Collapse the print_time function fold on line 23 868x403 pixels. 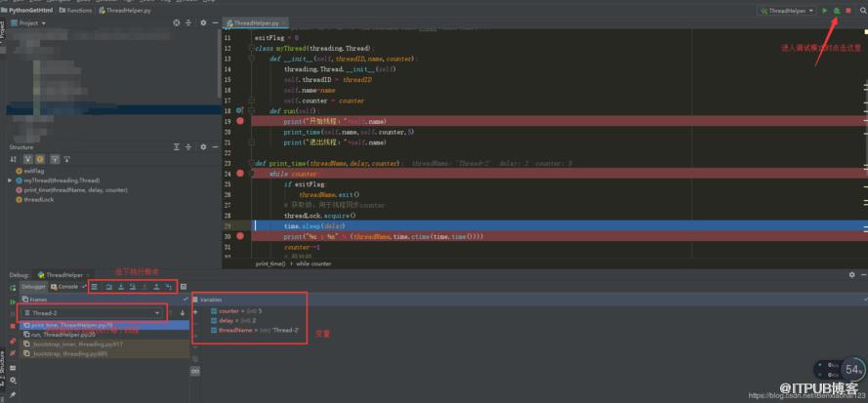tap(251, 163)
